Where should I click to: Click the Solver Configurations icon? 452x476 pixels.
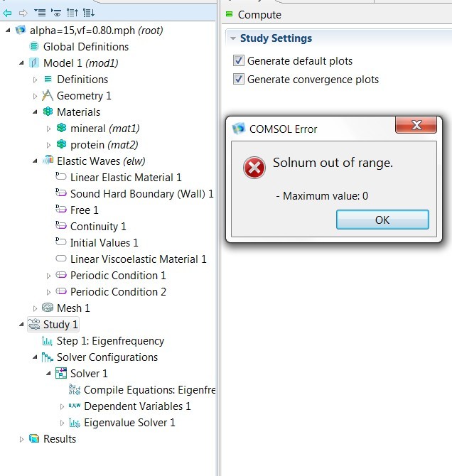point(48,357)
